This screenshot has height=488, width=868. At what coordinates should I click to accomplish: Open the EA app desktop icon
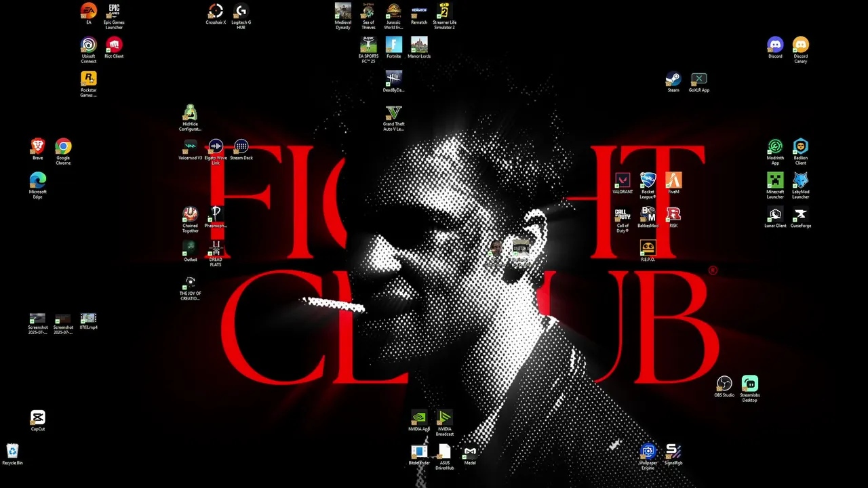pos(88,12)
